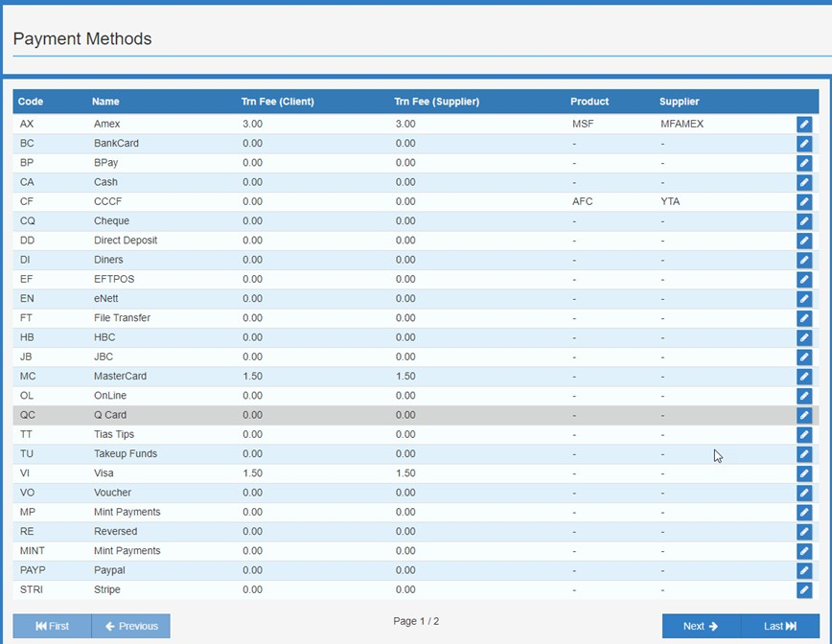Edit the MasterCard payment method row
Viewport: 832px width, 644px height.
point(804,377)
